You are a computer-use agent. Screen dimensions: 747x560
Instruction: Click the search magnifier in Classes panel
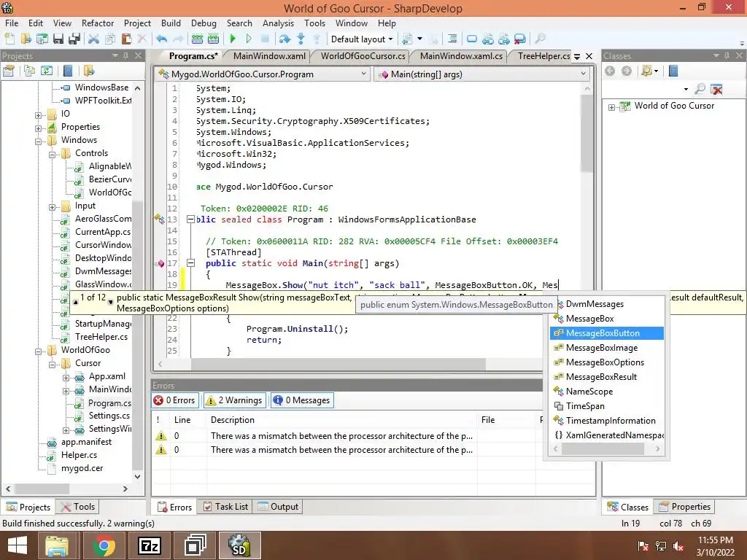(x=700, y=88)
